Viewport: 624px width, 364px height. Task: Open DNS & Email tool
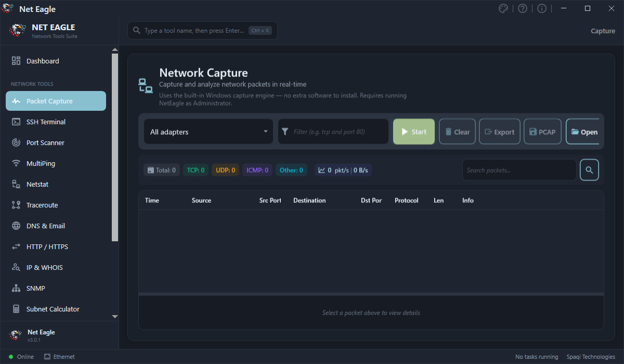point(56,226)
